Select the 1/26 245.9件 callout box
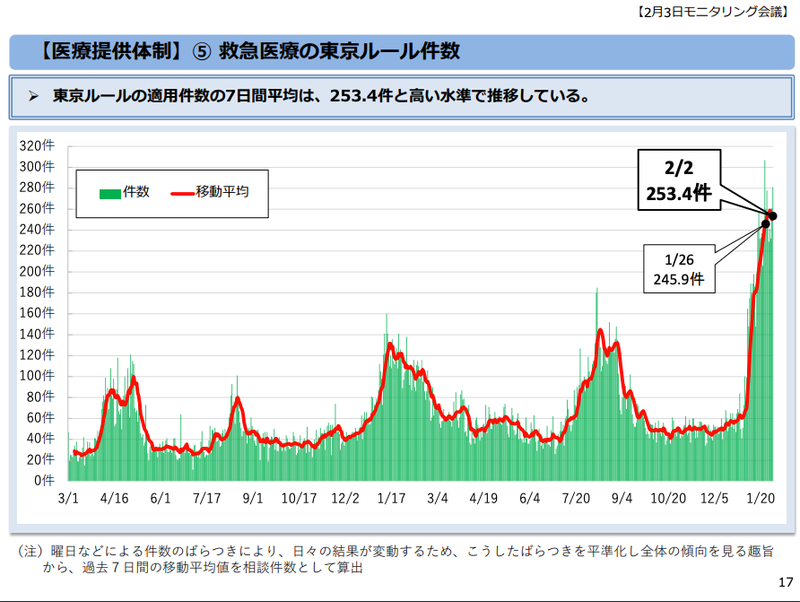Screen dimensions: 800x602 coord(679,269)
